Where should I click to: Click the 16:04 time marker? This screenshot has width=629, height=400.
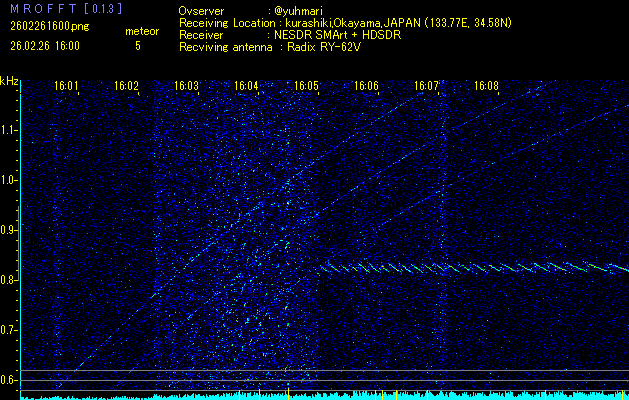pos(247,87)
